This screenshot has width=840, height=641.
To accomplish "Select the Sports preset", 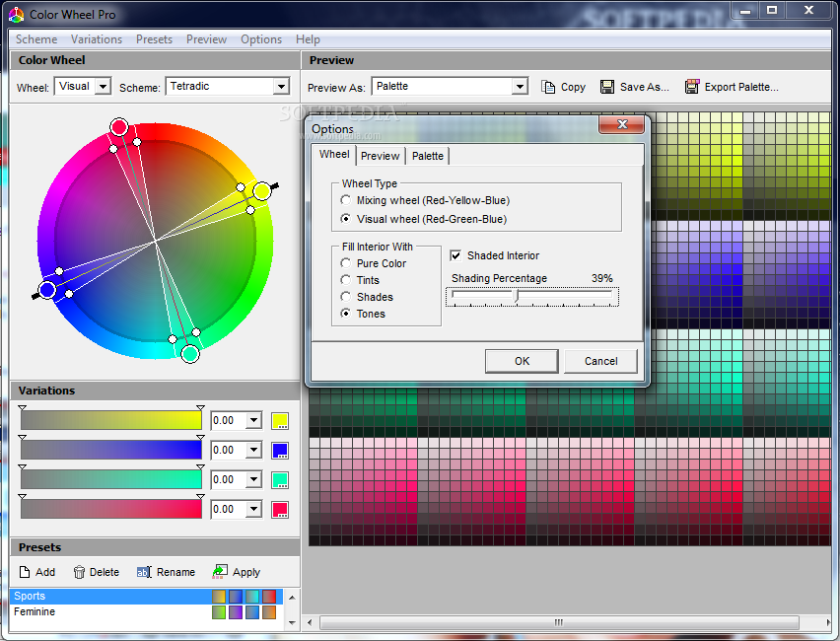I will 146,596.
